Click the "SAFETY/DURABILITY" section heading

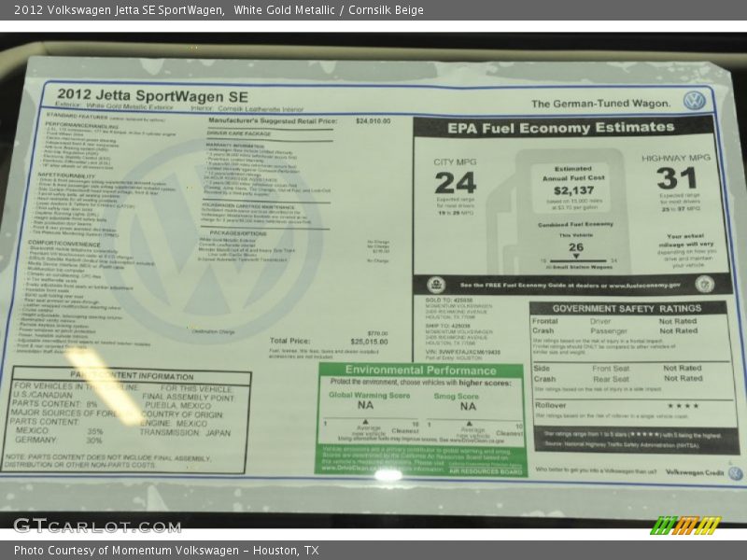67,175
